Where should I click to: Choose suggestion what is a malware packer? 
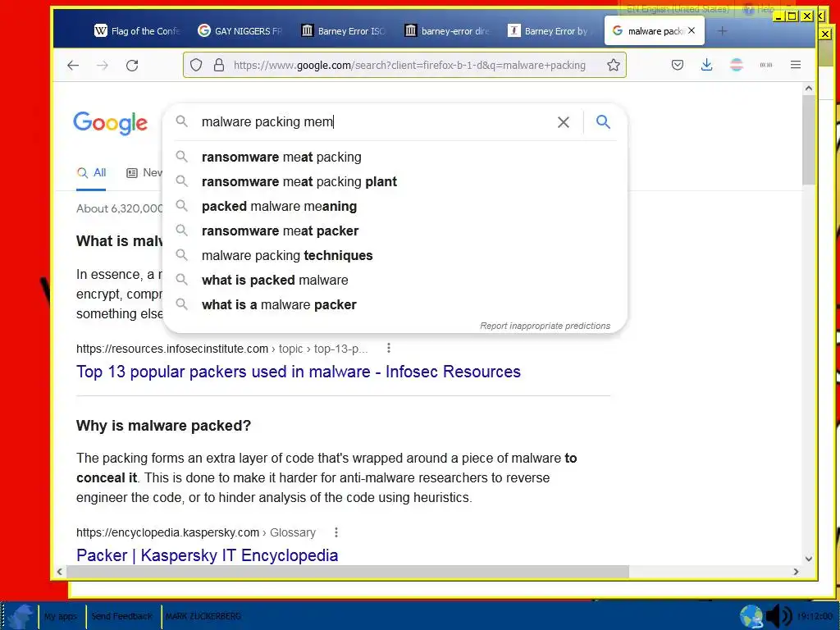coord(395,305)
